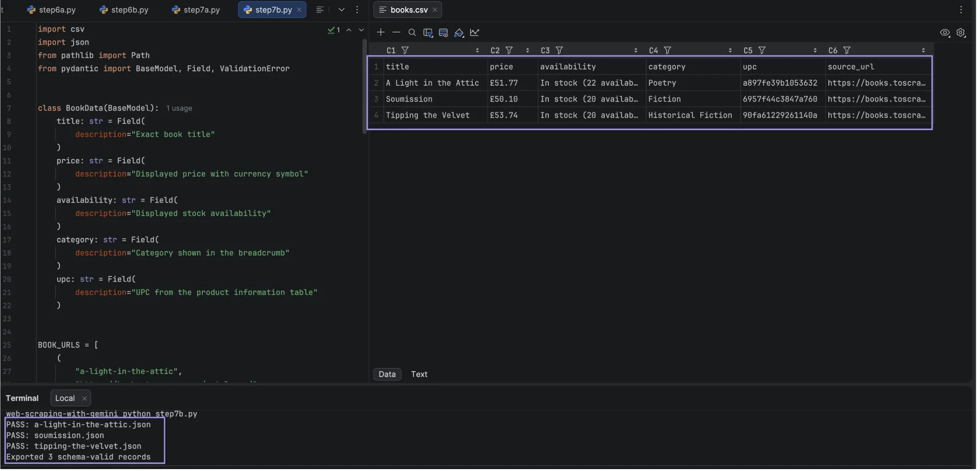This screenshot has height=471, width=980.
Task: Delete row with the minus icon
Action: click(396, 33)
